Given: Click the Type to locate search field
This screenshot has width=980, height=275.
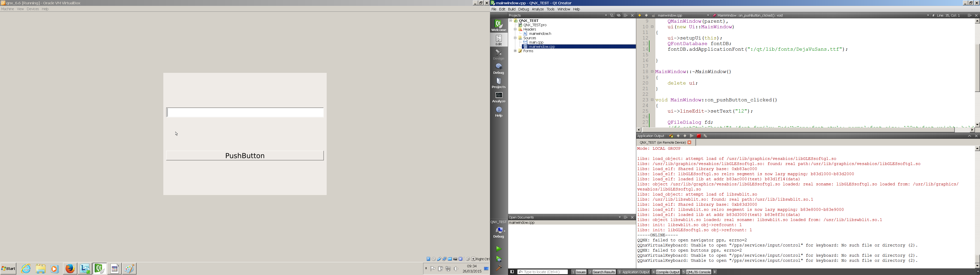Looking at the screenshot, I should [543, 272].
